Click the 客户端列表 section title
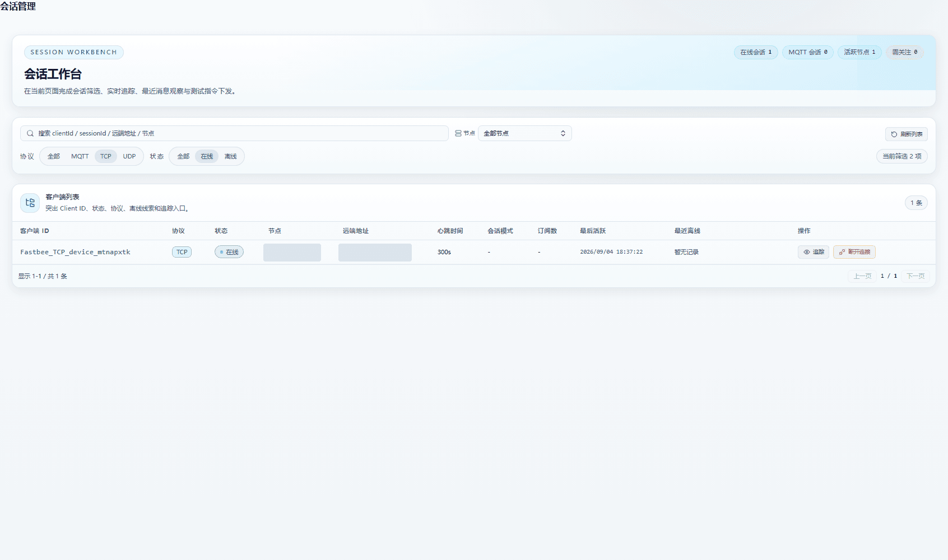948x560 pixels. (62, 197)
